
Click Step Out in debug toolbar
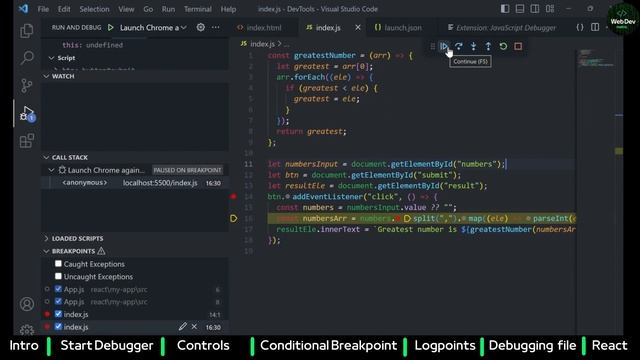click(488, 46)
